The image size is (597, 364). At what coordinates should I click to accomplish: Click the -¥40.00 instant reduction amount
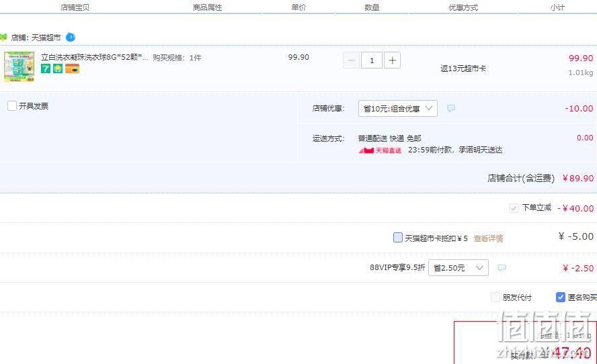(x=575, y=208)
